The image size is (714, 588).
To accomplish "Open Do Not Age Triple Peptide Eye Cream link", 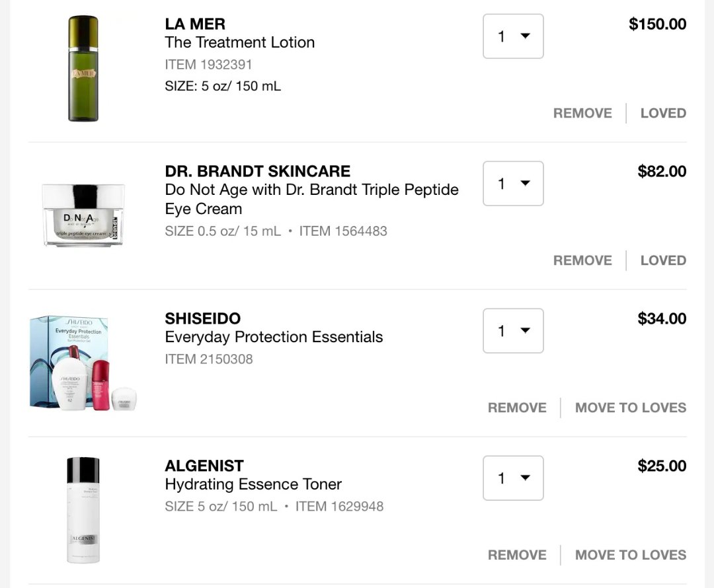I will tap(311, 199).
